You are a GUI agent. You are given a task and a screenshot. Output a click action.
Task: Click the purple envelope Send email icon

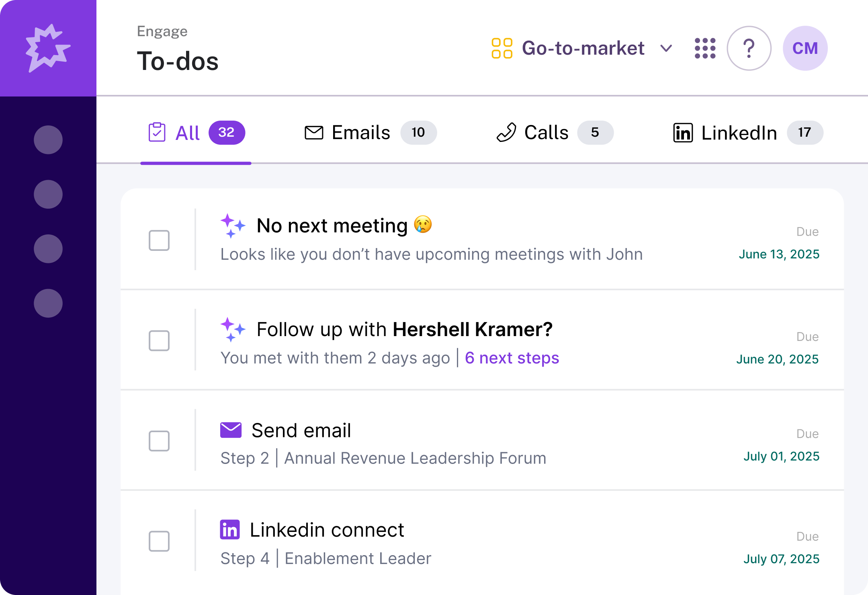click(231, 430)
